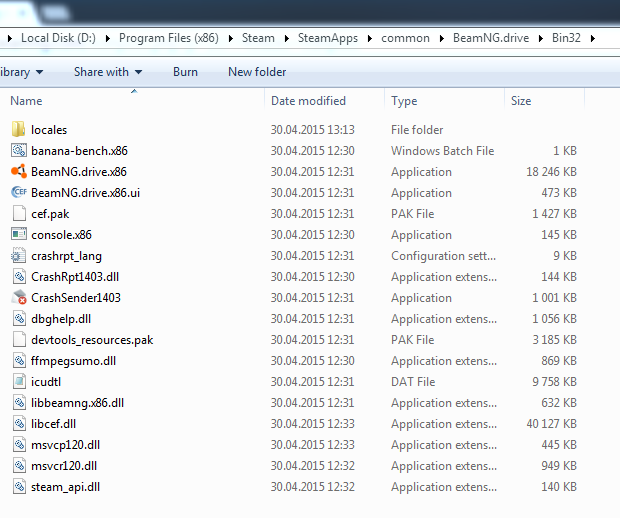Click the DAT File type text
Image resolution: width=620 pixels, height=518 pixels.
413,382
